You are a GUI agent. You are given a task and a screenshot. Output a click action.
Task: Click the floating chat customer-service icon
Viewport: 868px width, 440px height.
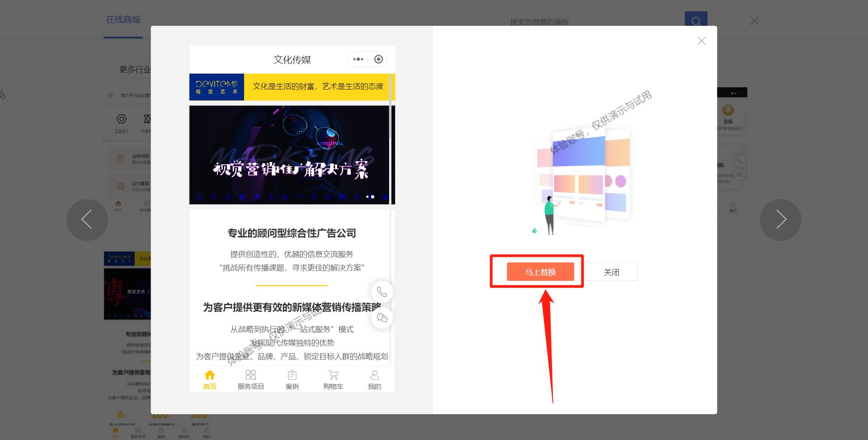tap(382, 318)
